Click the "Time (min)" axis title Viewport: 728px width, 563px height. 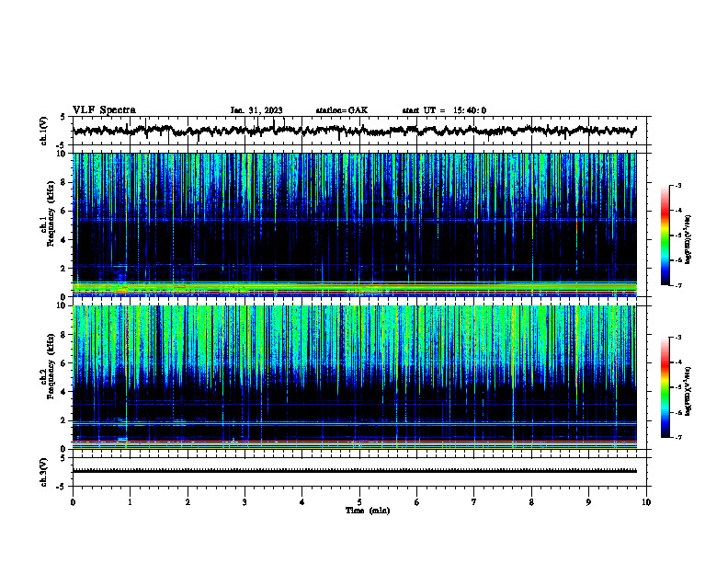[x=368, y=511]
